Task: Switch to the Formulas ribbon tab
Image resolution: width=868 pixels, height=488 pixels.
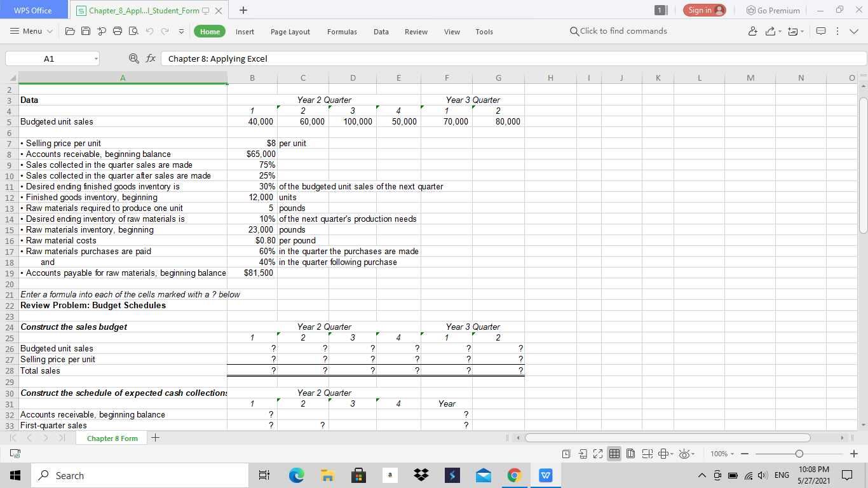Action: tap(342, 31)
